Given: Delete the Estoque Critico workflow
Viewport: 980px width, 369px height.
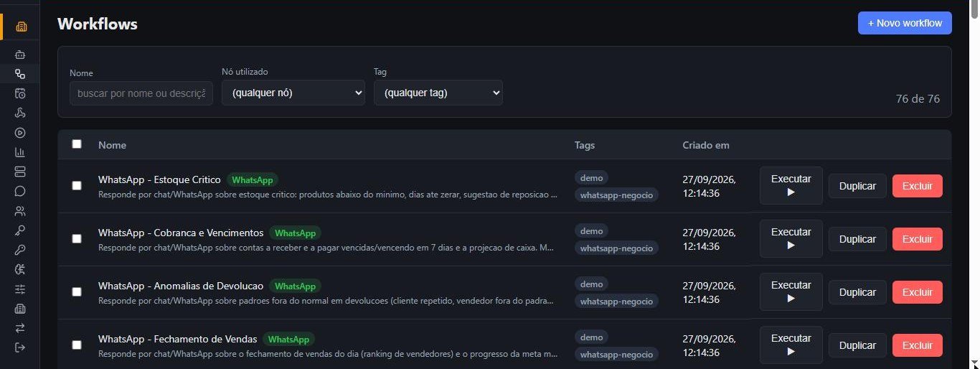Looking at the screenshot, I should pos(918,186).
